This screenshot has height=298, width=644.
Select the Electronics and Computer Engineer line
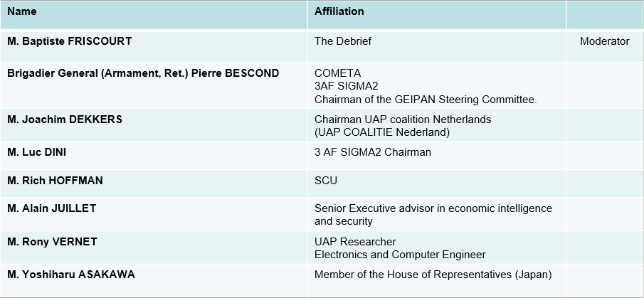click(x=400, y=255)
